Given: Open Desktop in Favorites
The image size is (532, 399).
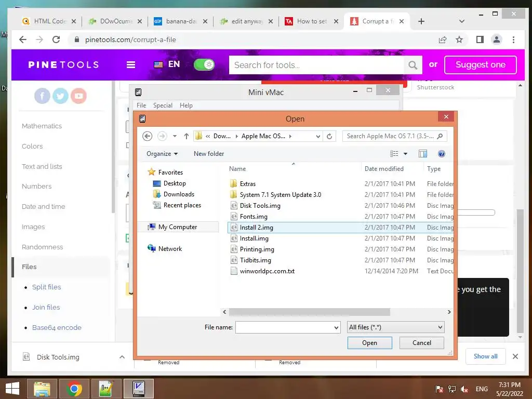Looking at the screenshot, I should pyautogui.click(x=175, y=183).
